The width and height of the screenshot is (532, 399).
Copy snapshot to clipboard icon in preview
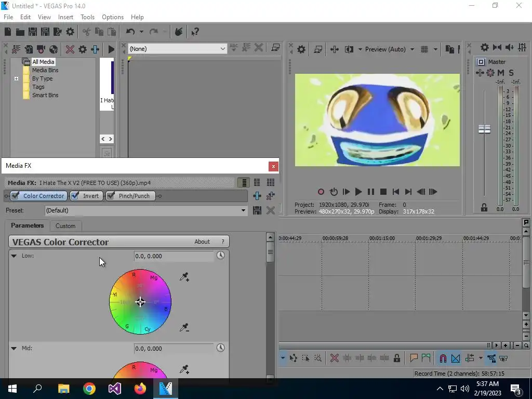[450, 49]
